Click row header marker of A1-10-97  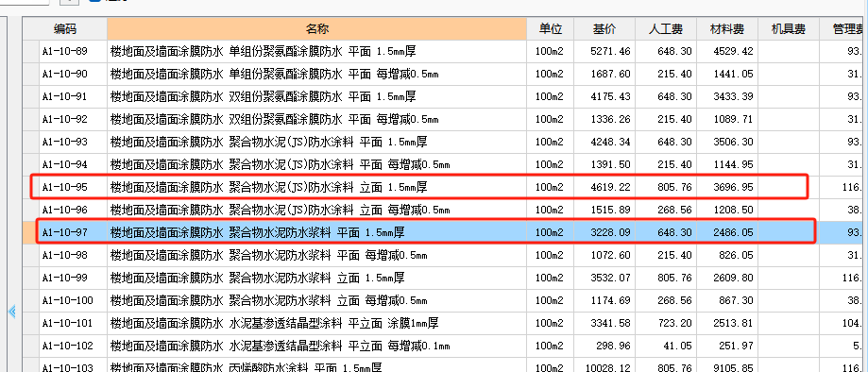[30, 233]
